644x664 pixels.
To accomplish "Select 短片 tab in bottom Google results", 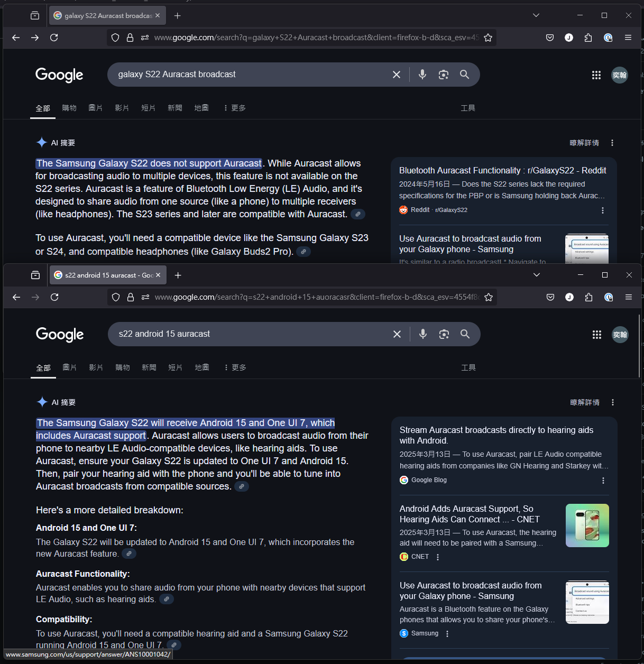I will pos(176,367).
